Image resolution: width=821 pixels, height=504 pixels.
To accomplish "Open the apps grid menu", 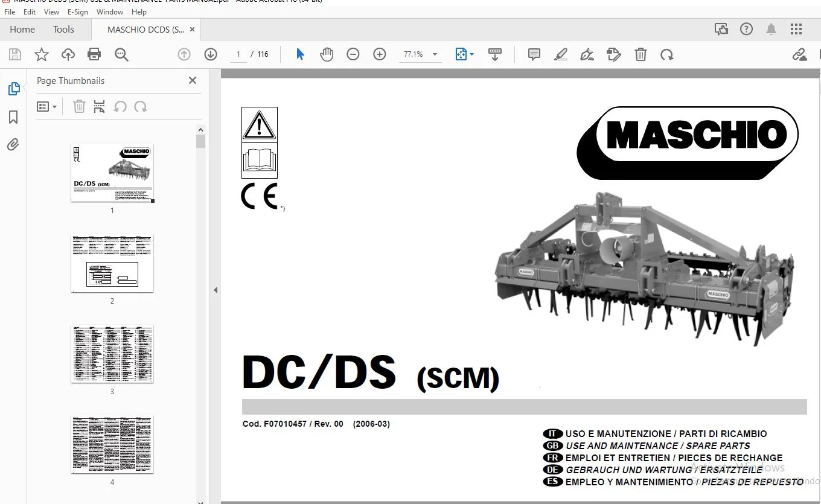I will coord(796,29).
